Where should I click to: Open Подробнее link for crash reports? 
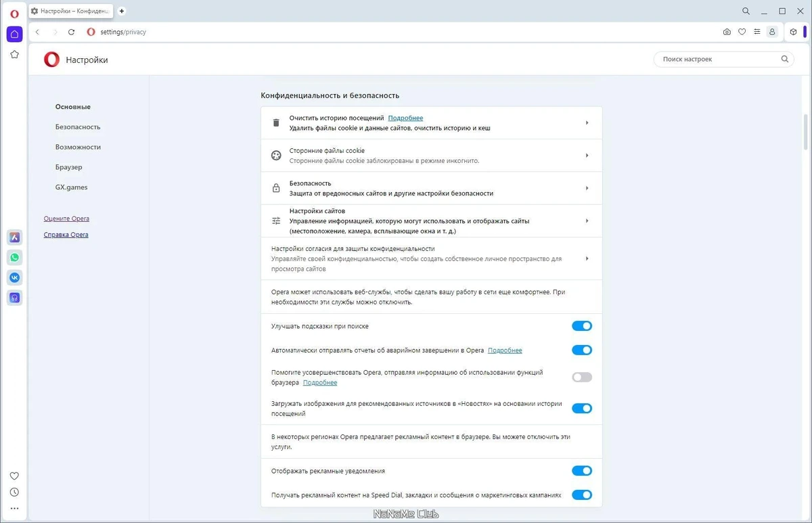click(x=505, y=350)
